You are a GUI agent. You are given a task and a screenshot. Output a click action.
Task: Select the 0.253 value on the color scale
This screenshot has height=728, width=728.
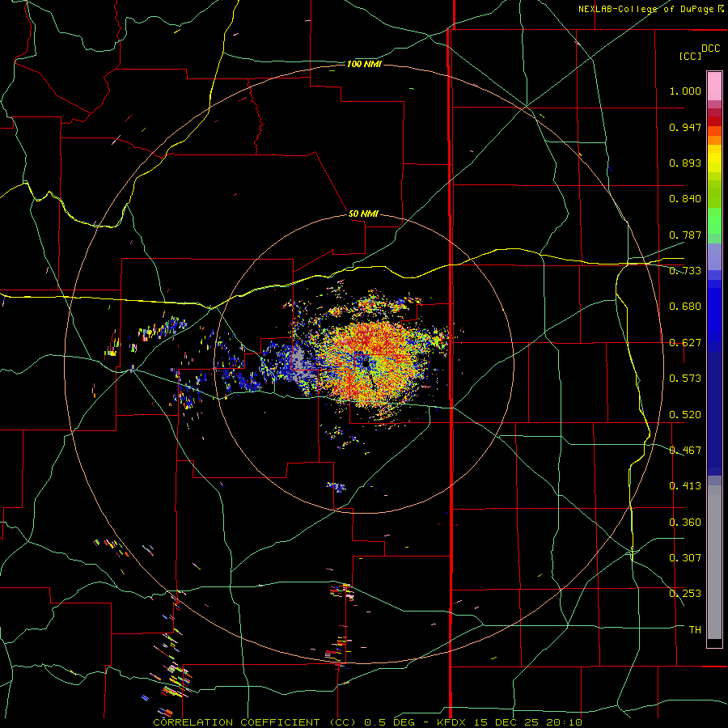[x=685, y=594]
